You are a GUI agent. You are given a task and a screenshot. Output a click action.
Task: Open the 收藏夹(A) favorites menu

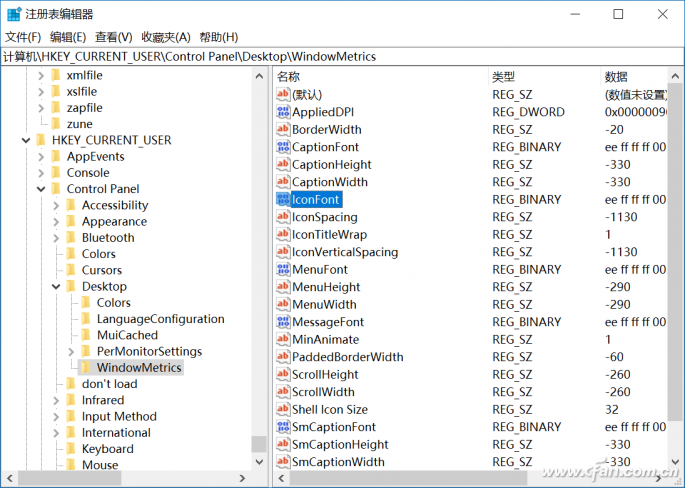(167, 37)
